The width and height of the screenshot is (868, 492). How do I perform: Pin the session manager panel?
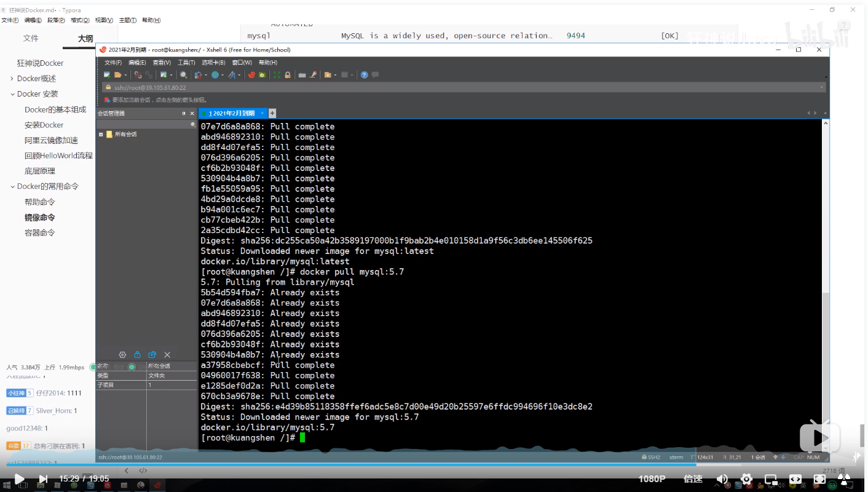(183, 113)
